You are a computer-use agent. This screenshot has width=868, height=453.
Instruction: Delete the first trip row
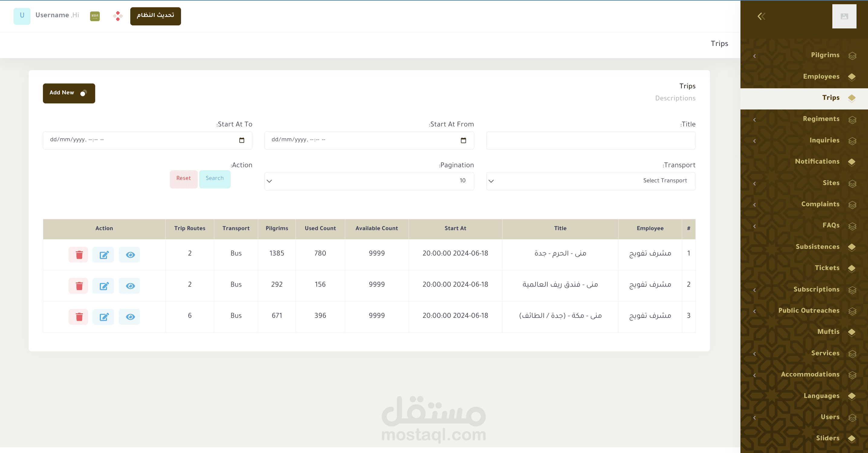[78, 255]
